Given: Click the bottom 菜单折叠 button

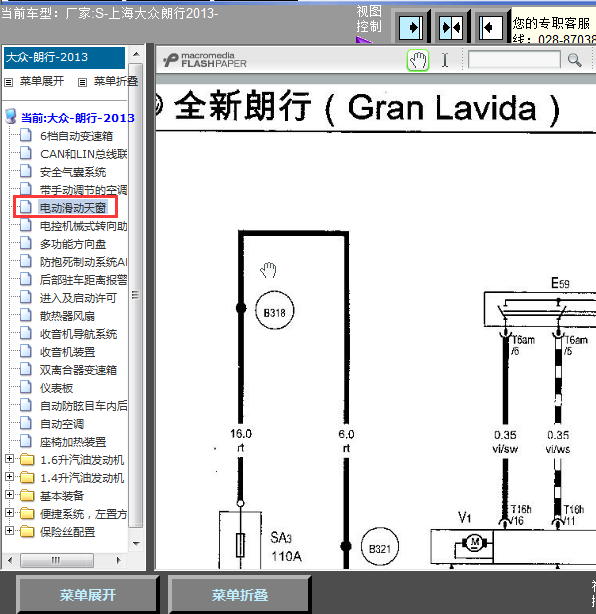Looking at the screenshot, I should pyautogui.click(x=240, y=595).
